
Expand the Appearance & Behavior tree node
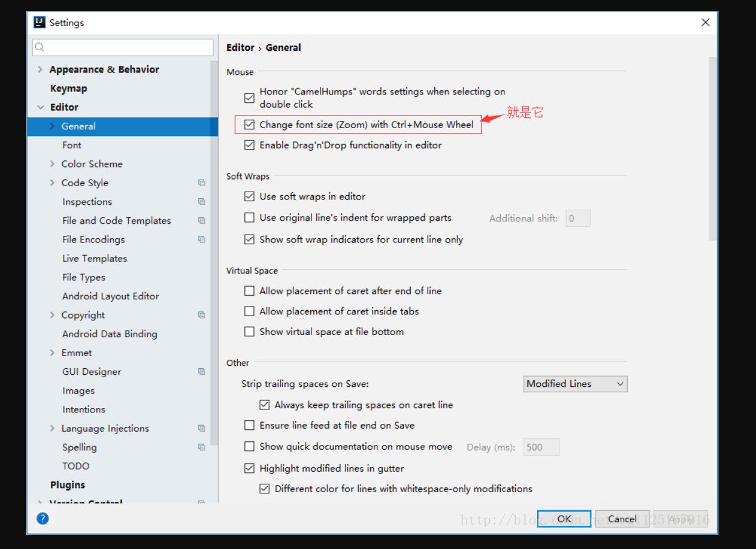tap(40, 70)
